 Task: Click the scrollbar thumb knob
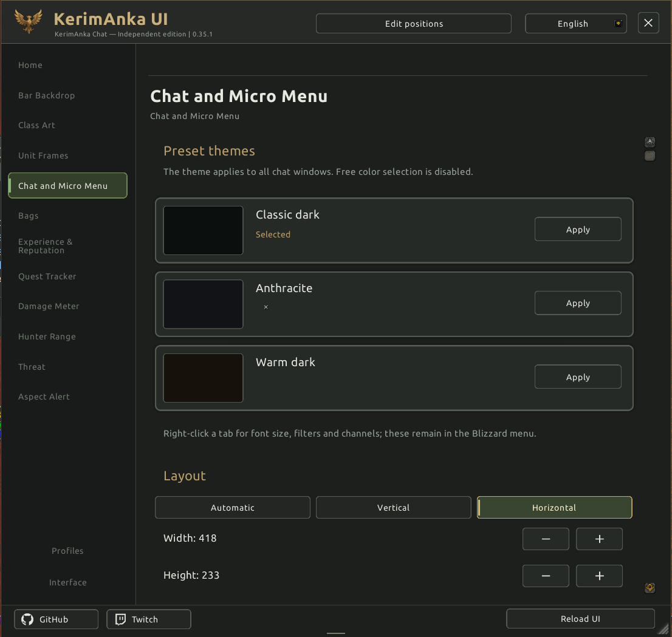click(650, 155)
